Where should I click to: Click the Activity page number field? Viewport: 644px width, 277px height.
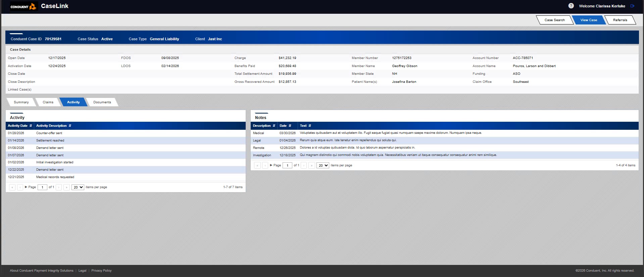42,187
